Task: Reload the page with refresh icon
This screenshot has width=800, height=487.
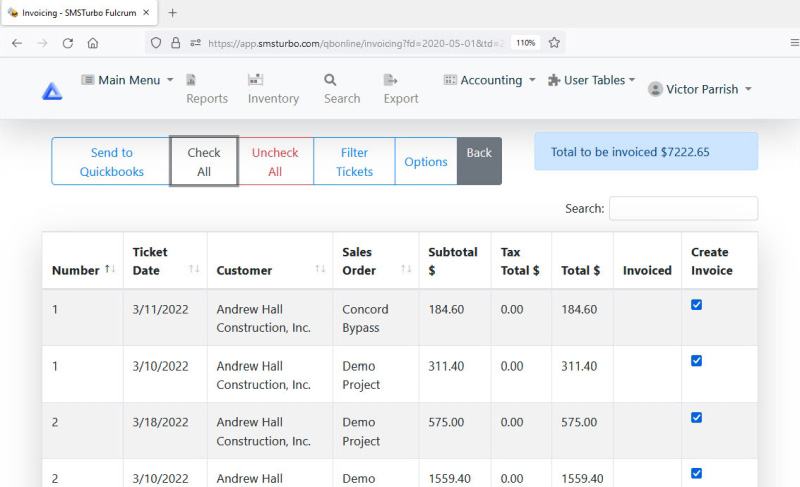Action: (68, 43)
